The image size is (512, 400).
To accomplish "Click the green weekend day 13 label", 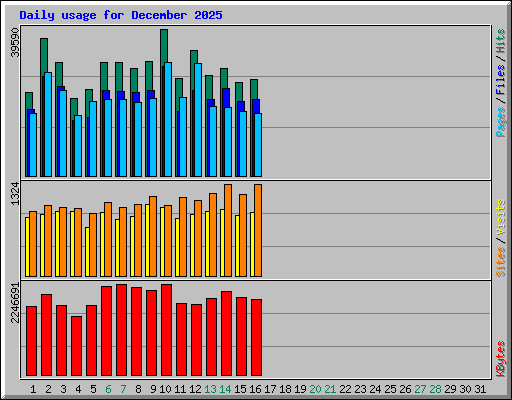I will click(210, 389).
